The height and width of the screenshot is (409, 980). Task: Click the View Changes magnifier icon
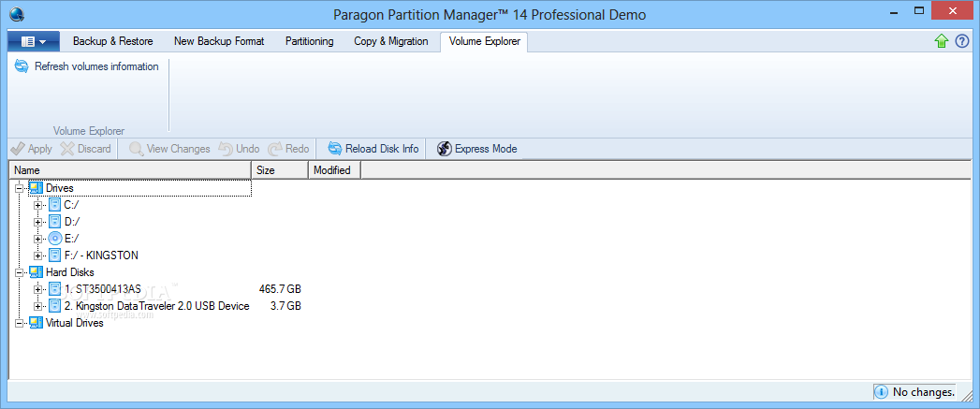pos(137,149)
